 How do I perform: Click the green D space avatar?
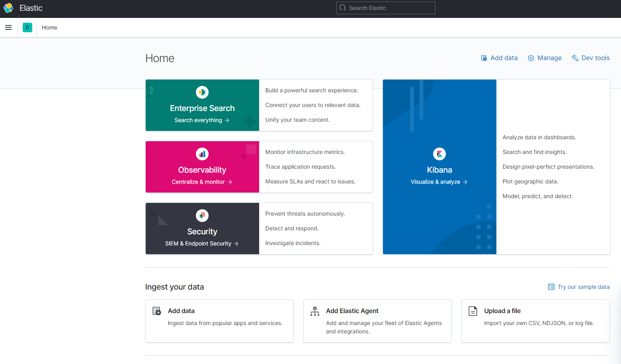point(27,27)
